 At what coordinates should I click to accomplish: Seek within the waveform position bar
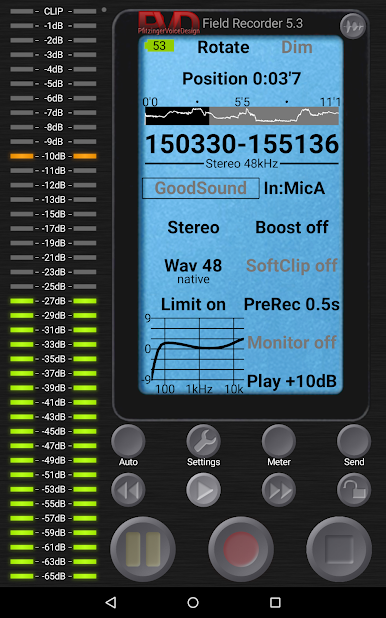tap(242, 116)
